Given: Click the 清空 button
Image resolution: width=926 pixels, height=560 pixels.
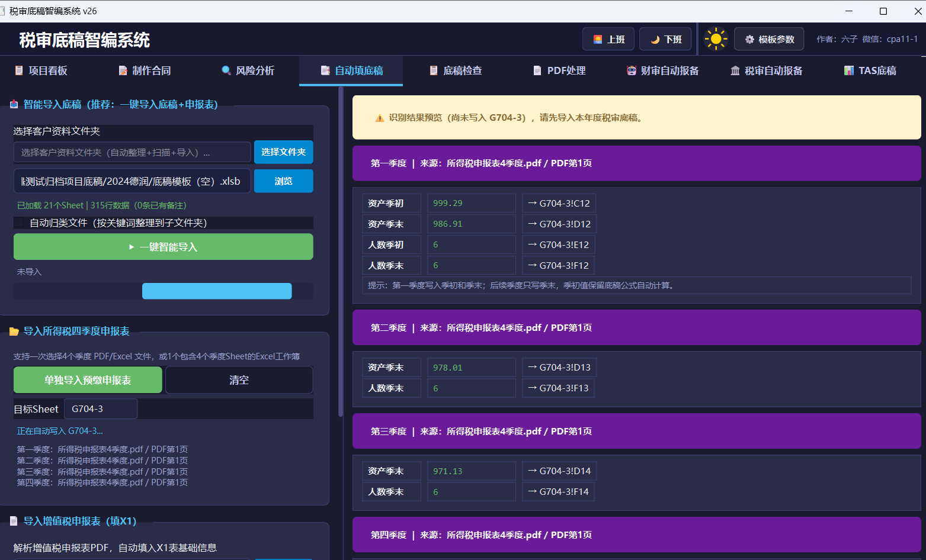Looking at the screenshot, I should 239,380.
